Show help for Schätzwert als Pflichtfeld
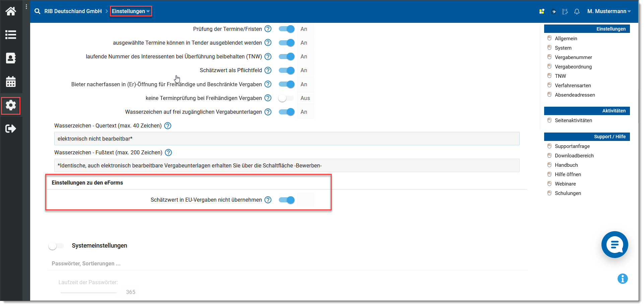Viewport: 644px width, 306px height. point(268,70)
